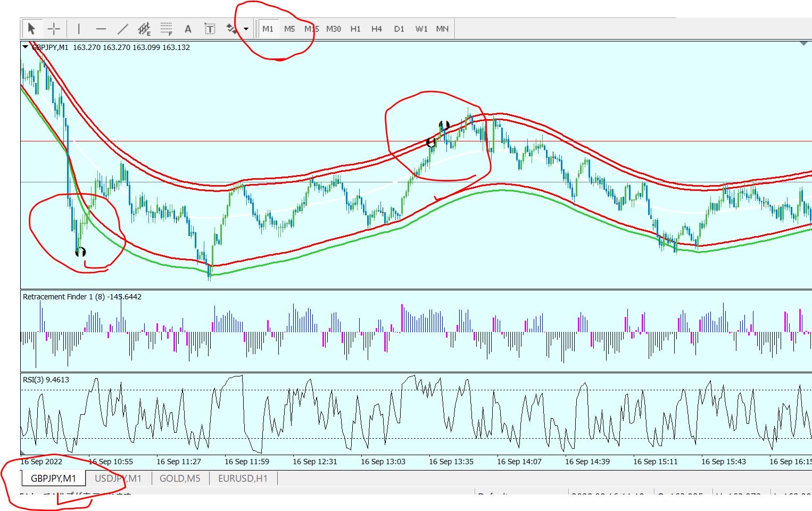Click the chart shift marker triangle
Viewport: 812px width, 511px height.
pyautogui.click(x=804, y=44)
